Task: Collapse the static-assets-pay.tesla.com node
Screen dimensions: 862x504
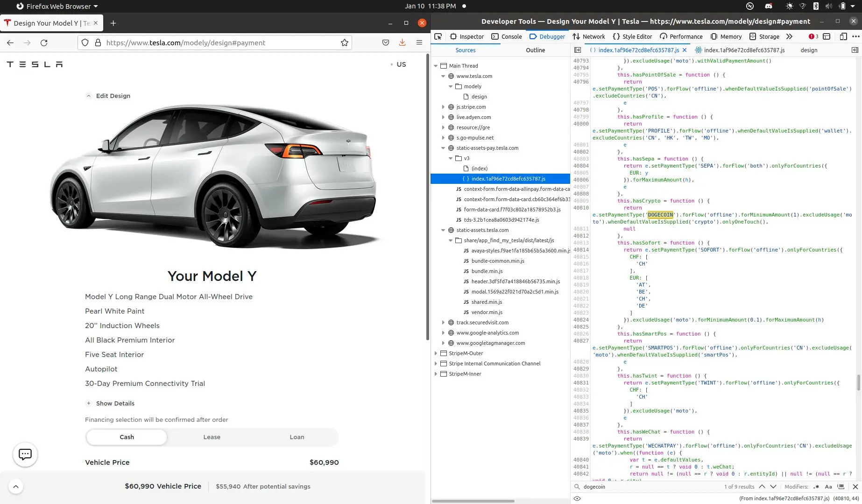Action: tap(443, 148)
